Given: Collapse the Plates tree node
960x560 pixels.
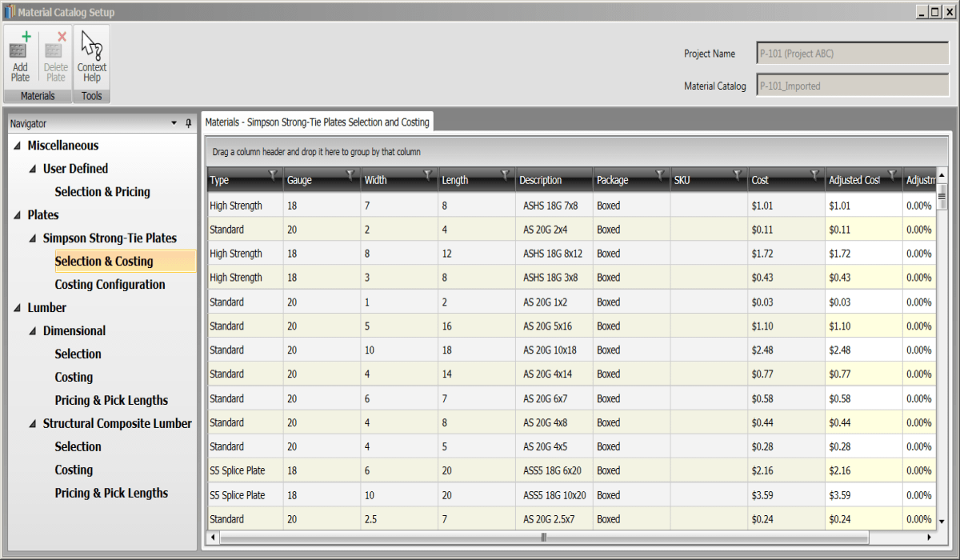Looking at the screenshot, I should pyautogui.click(x=18, y=215).
